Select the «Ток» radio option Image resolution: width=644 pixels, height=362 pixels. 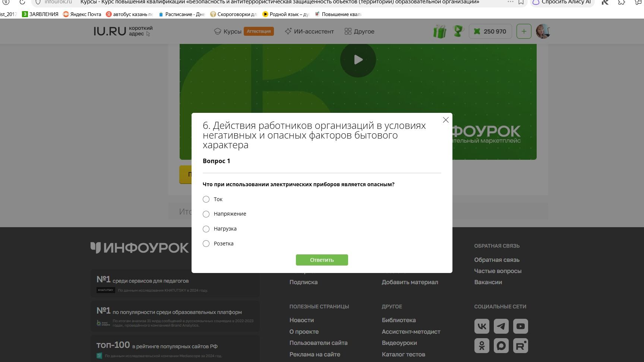point(206,199)
